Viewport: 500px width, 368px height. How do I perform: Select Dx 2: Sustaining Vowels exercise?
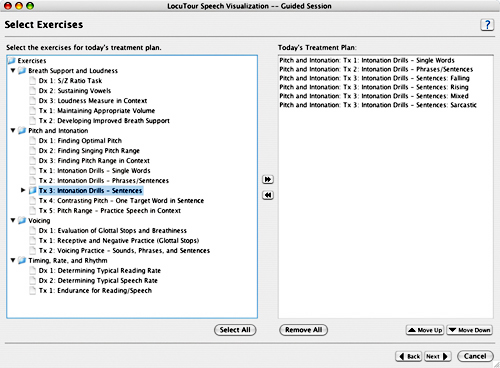(75, 91)
